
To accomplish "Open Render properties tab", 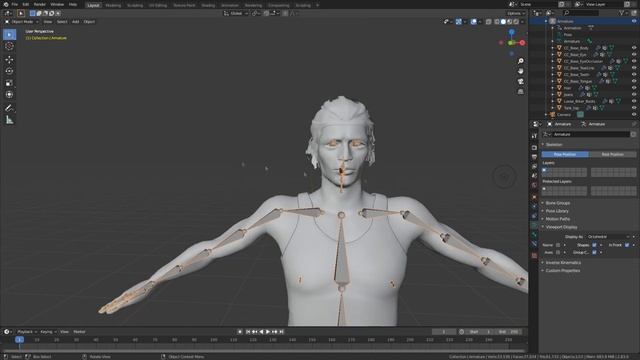I will point(534,147).
